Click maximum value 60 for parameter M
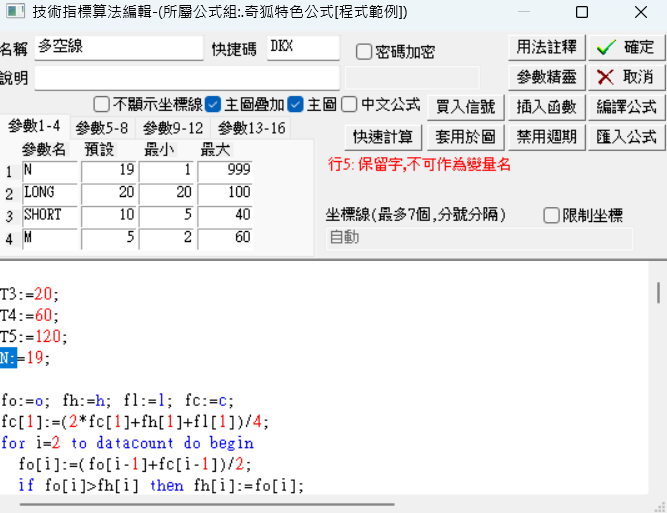This screenshot has height=513, width=667. tap(225, 237)
